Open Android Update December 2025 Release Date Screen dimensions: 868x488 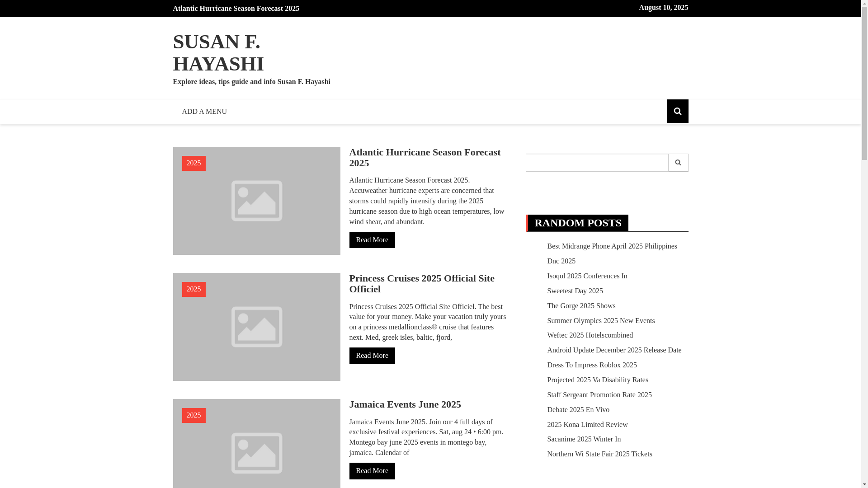pyautogui.click(x=614, y=350)
